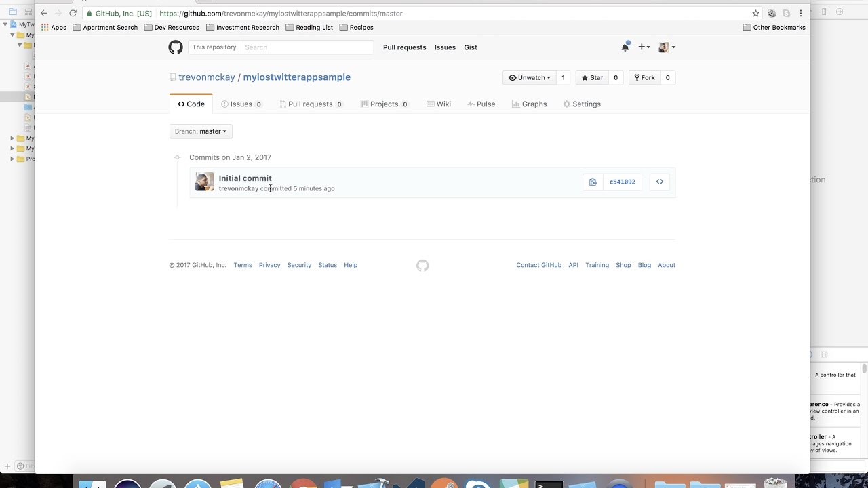The width and height of the screenshot is (868, 488).
Task: Open the Branch: master selector
Action: (201, 131)
